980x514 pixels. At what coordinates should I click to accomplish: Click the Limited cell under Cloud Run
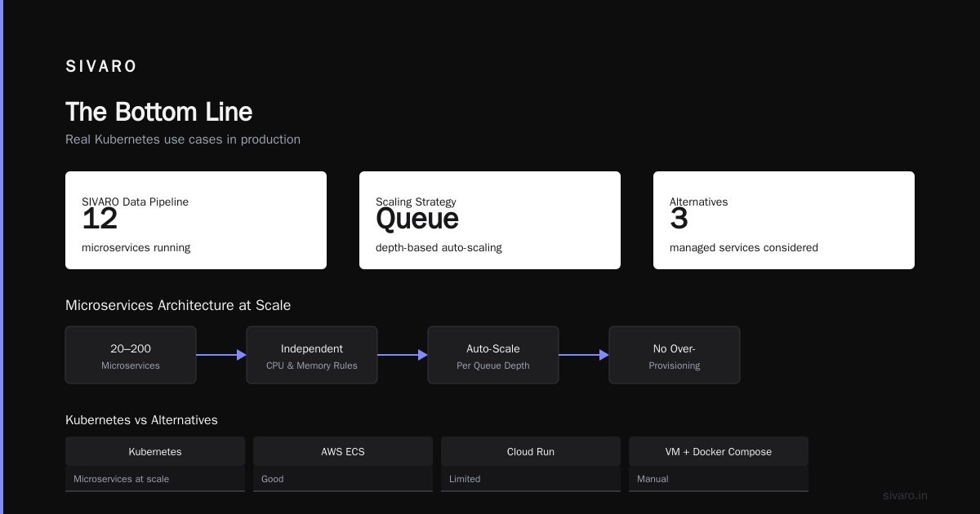(531, 479)
